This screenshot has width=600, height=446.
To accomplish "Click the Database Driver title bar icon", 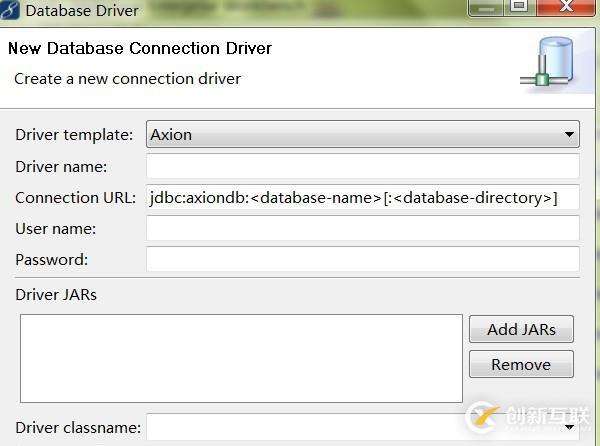I will tap(11, 11).
